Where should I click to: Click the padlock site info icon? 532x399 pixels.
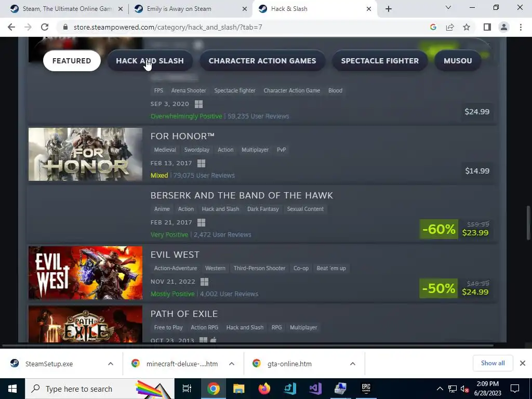(x=65, y=27)
